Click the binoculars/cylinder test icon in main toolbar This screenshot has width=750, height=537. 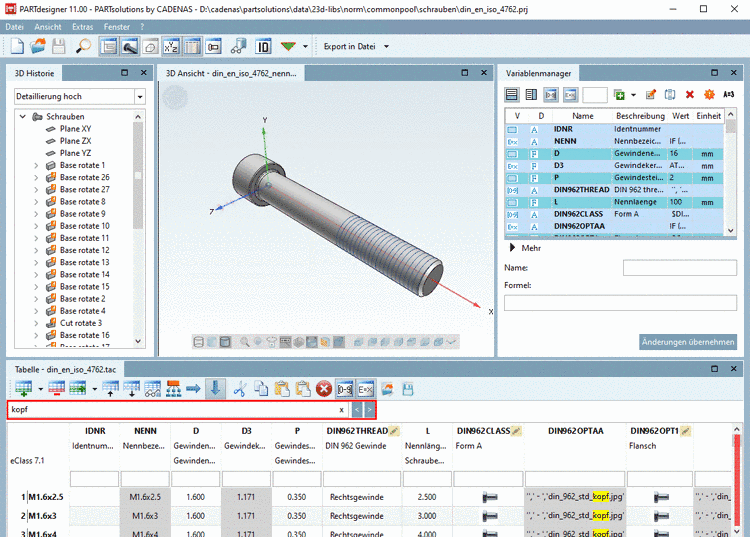coord(238,46)
